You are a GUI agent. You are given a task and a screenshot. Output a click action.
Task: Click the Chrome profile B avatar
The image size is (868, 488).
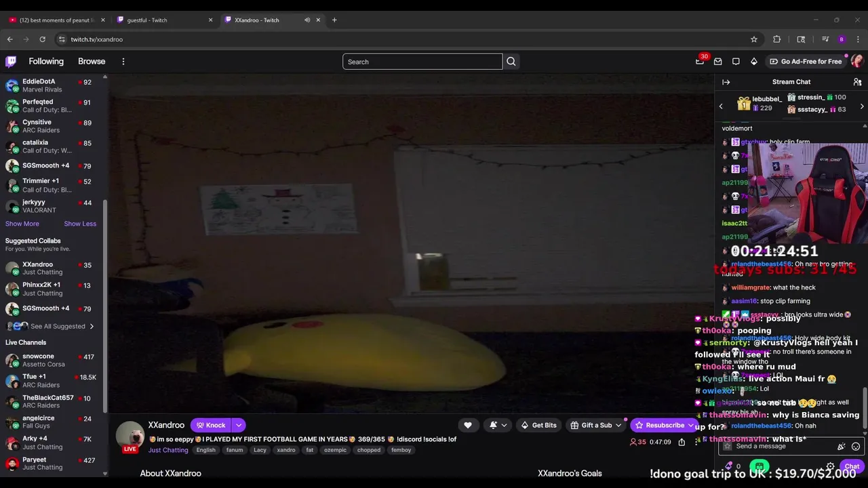pos(842,39)
